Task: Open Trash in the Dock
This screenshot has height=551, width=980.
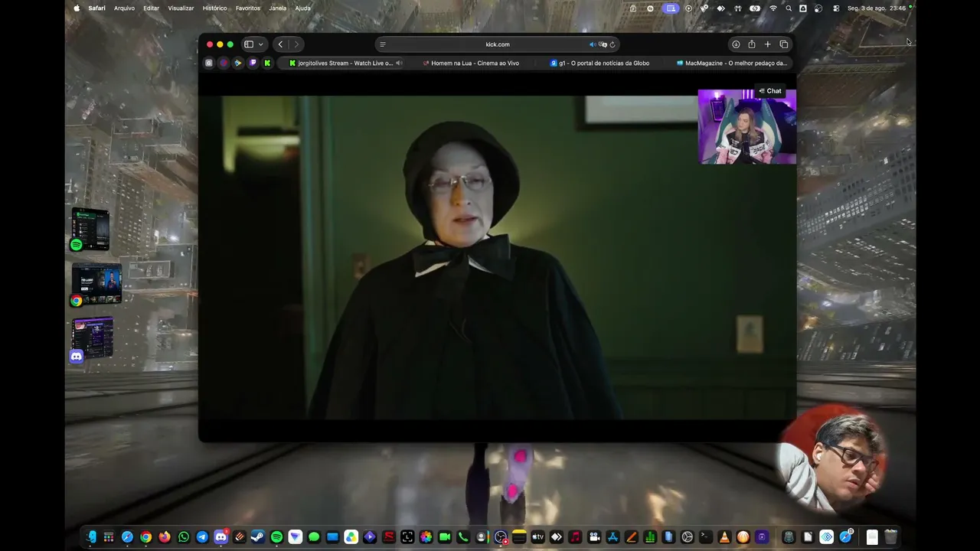Action: coord(890,537)
